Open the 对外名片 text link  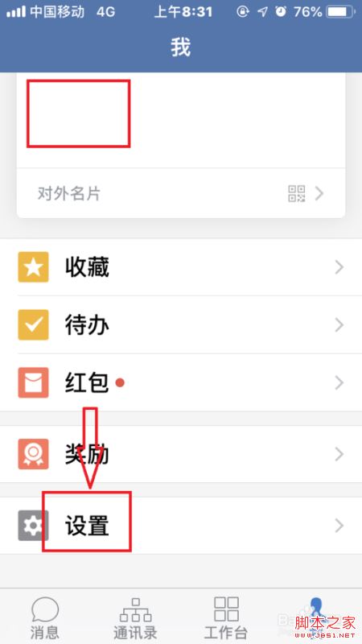point(69,193)
